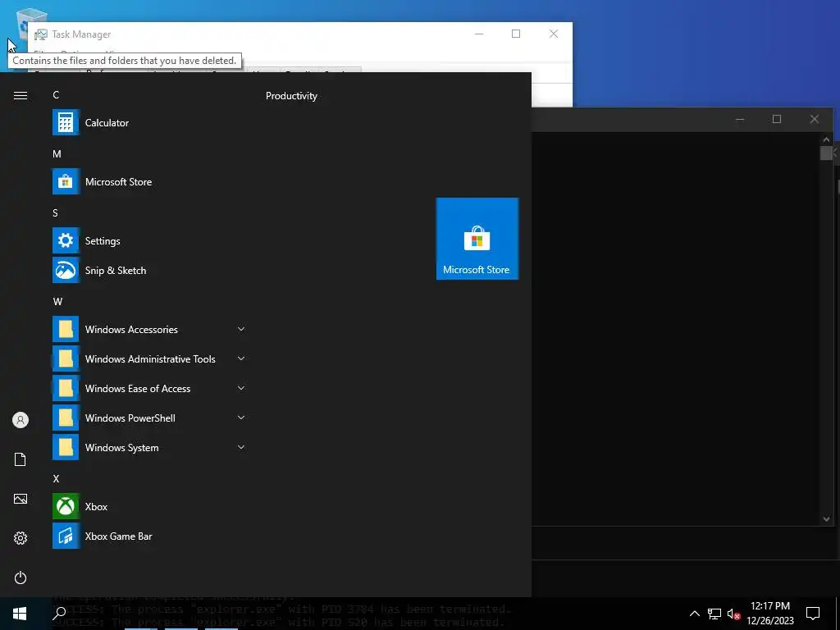840x630 pixels.
Task: Expand Windows Ease of Access chevron
Action: click(241, 388)
